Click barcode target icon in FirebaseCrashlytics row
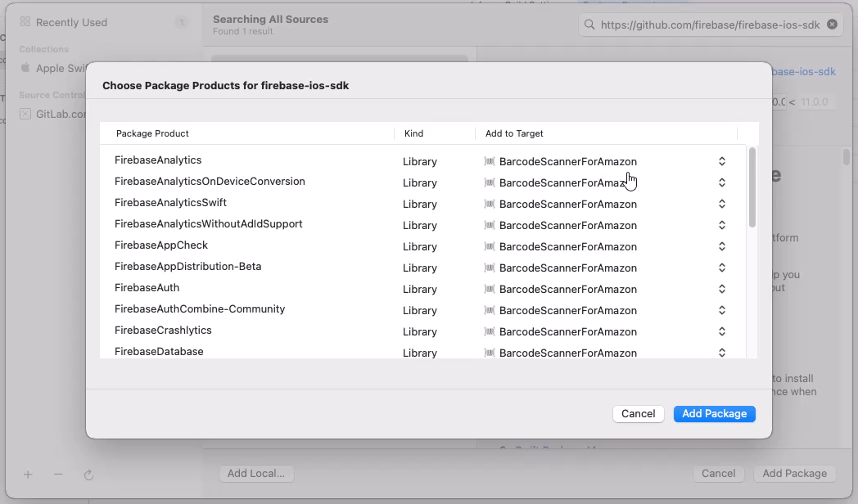This screenshot has height=504, width=858. [x=490, y=332]
